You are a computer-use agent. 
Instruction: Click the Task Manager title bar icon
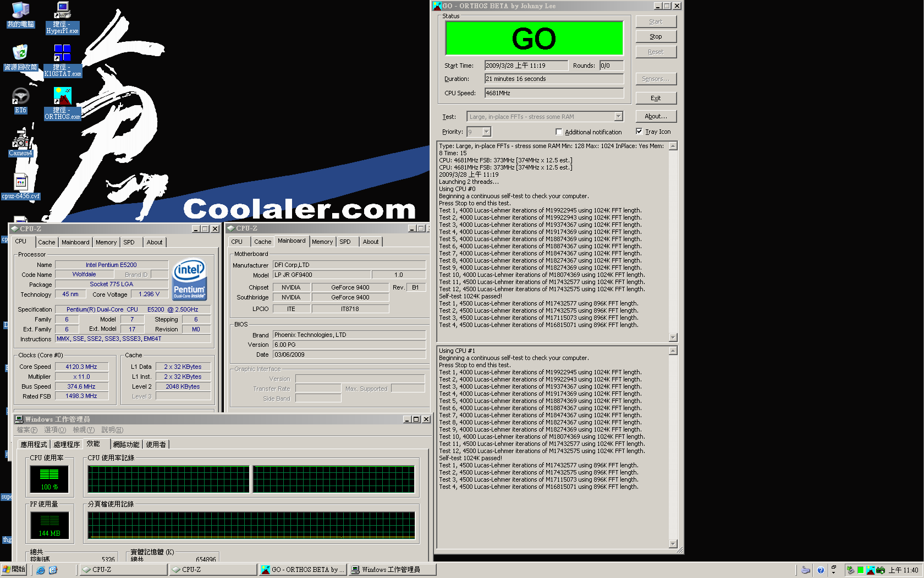coord(19,419)
